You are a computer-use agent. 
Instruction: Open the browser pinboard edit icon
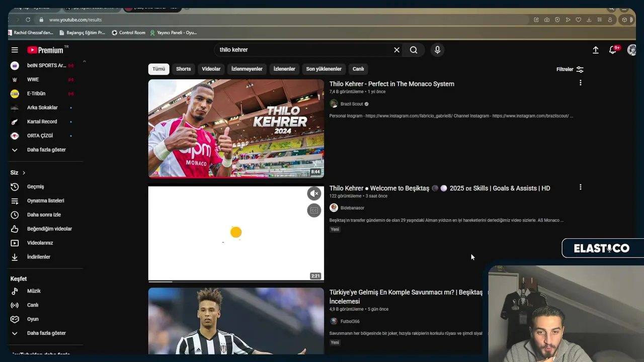536,20
